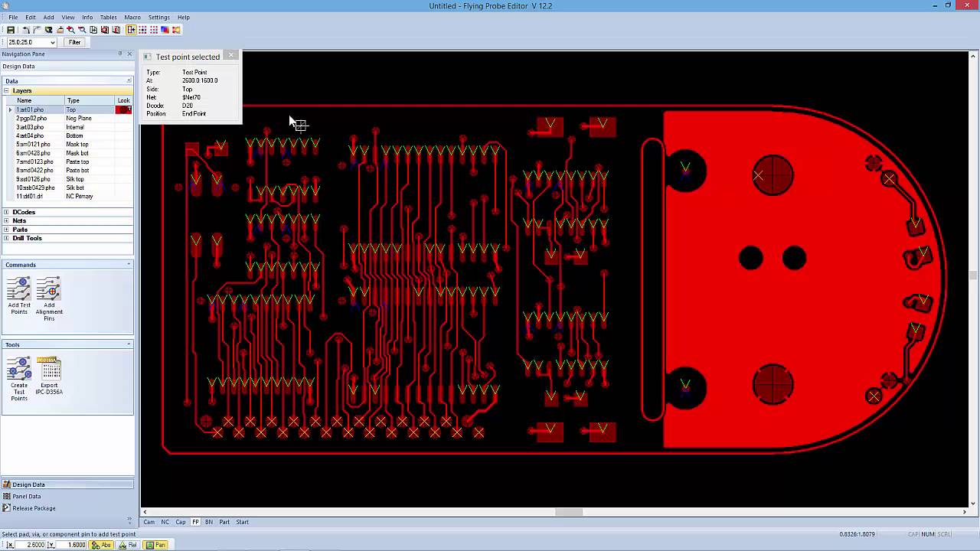Click the zoom to fit page icon
Screen dimensions: 980x551
(93, 30)
